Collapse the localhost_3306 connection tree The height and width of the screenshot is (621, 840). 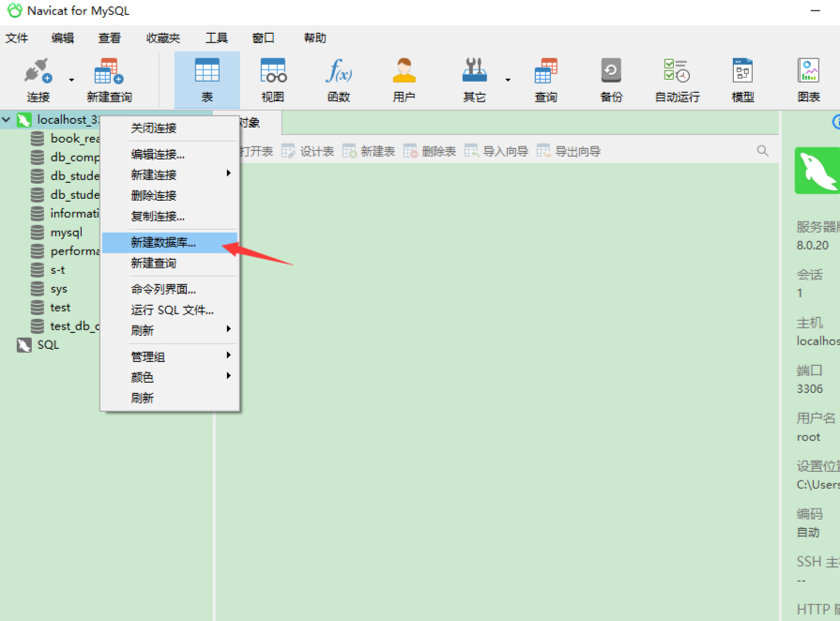click(8, 120)
